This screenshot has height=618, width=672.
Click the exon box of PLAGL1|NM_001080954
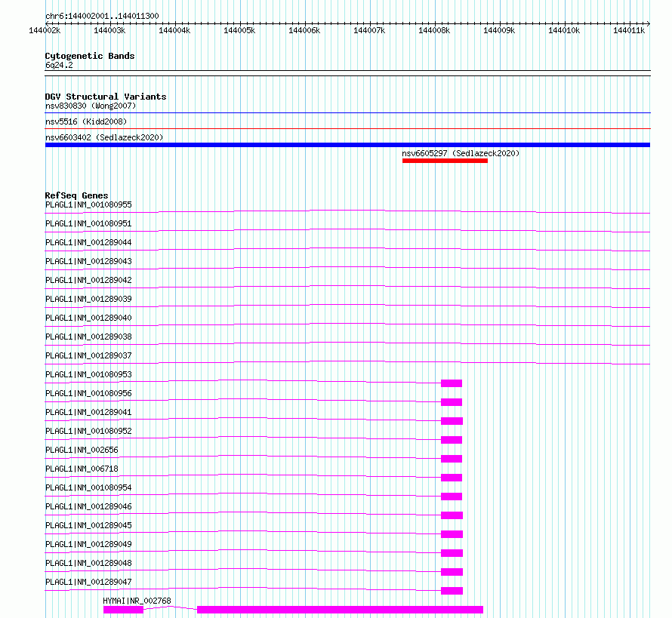pos(452,497)
